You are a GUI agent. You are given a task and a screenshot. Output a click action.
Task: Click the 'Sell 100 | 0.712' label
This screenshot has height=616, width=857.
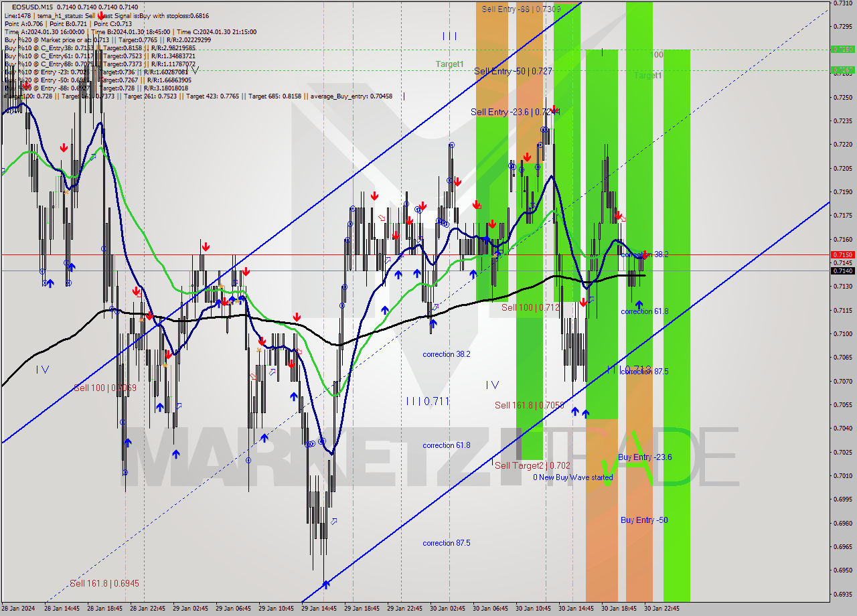point(530,307)
